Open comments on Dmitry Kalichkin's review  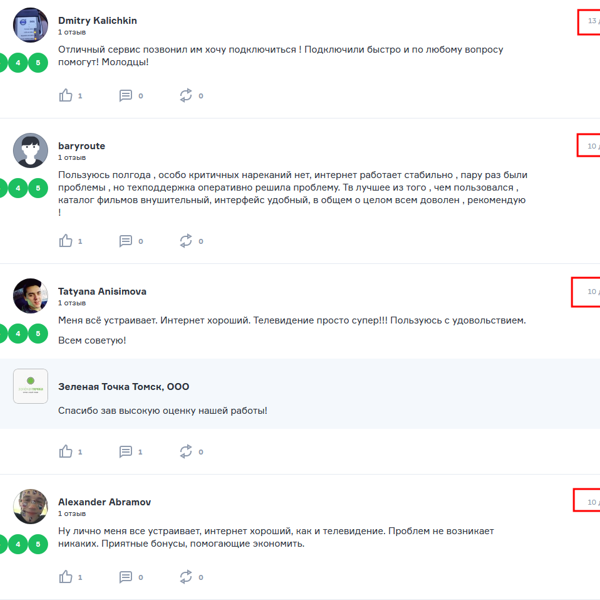126,96
